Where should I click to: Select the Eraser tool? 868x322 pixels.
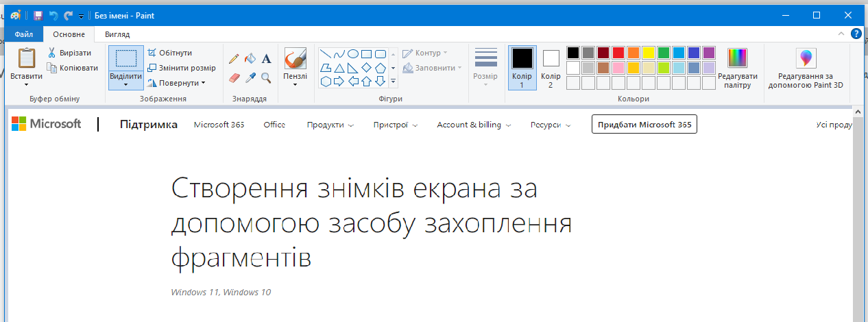[234, 77]
